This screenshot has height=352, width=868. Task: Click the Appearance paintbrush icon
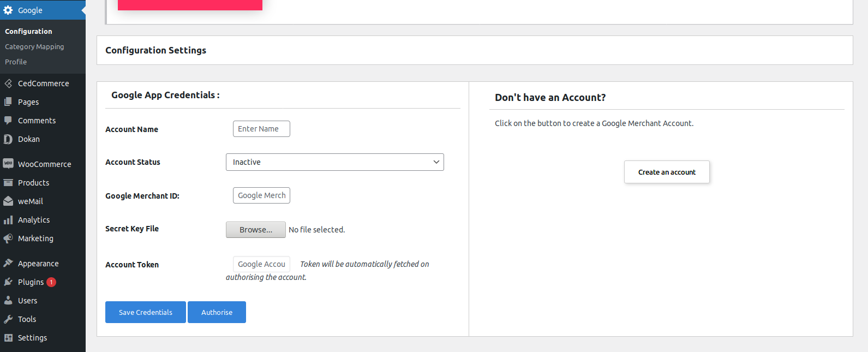tap(8, 263)
